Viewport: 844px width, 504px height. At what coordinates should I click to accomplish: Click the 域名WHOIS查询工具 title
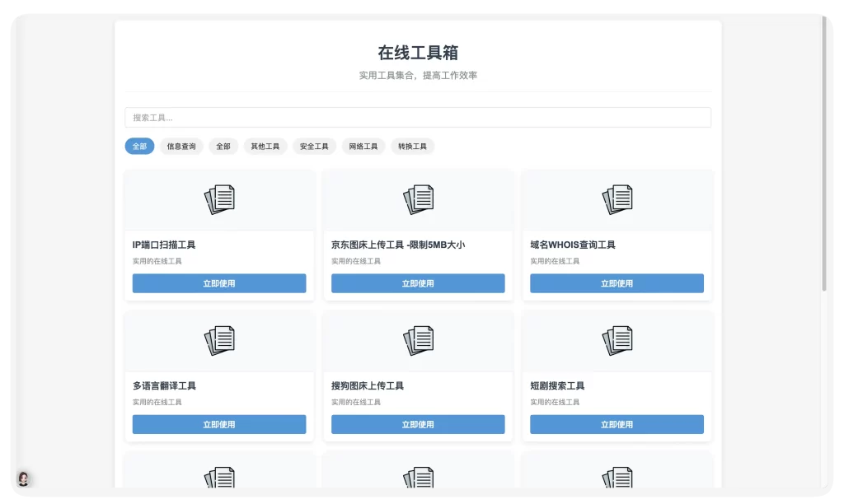[x=573, y=245]
